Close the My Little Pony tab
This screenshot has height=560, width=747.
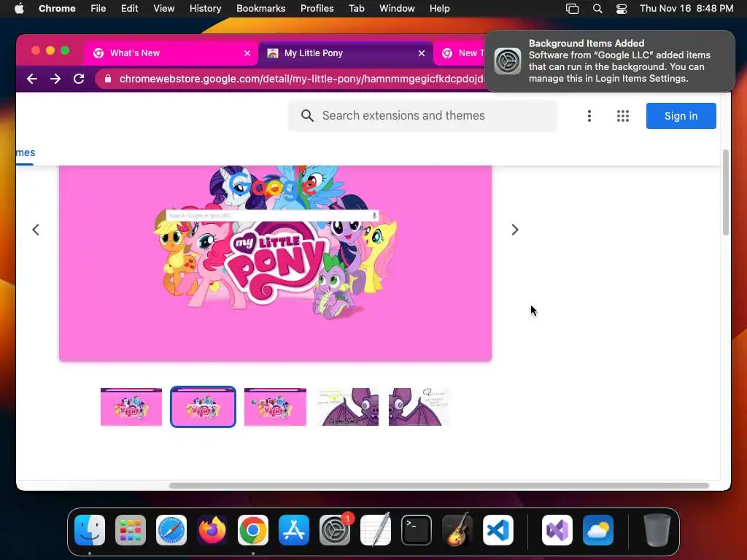pyautogui.click(x=422, y=53)
